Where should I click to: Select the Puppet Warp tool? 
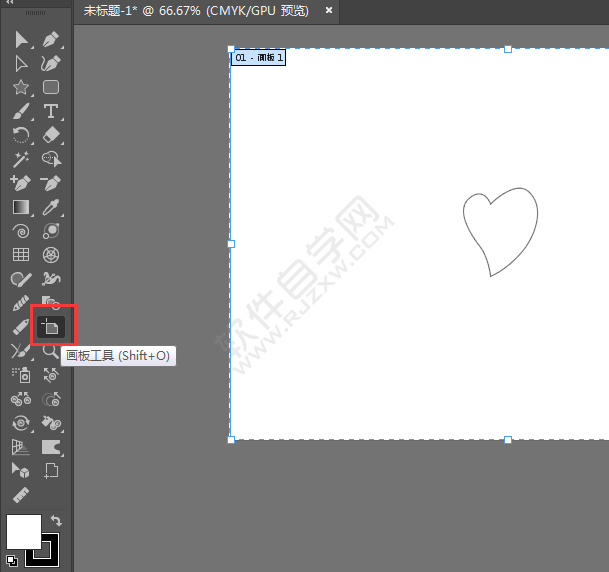click(x=51, y=279)
